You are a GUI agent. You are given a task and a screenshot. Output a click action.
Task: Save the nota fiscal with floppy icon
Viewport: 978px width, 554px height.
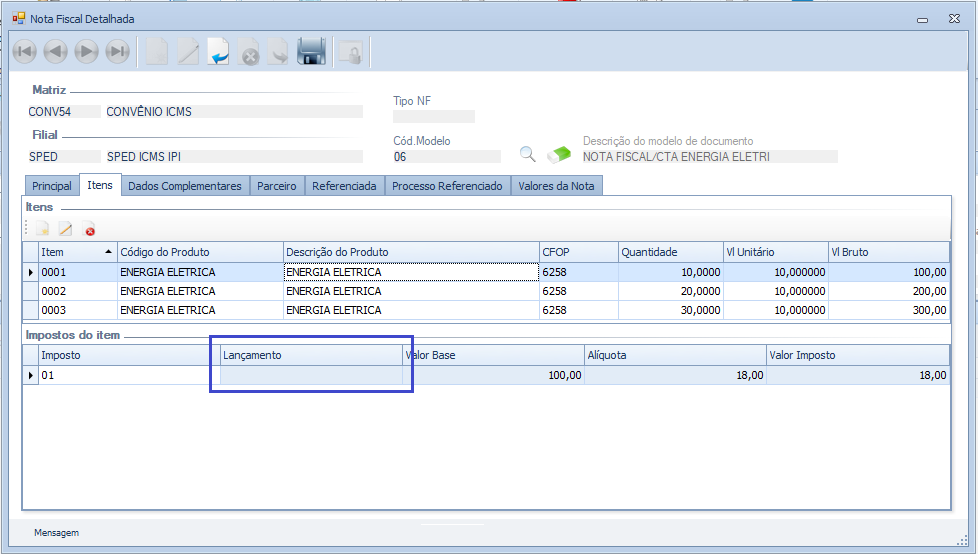coord(312,51)
